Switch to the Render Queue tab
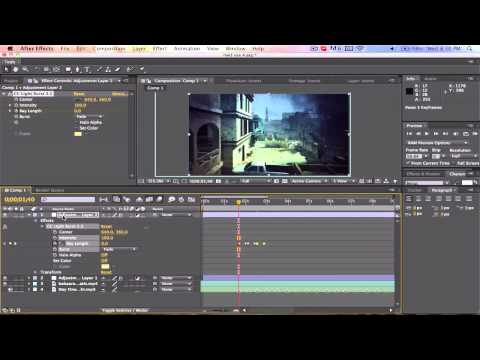Viewport: 480px width, 360px height. point(50,190)
